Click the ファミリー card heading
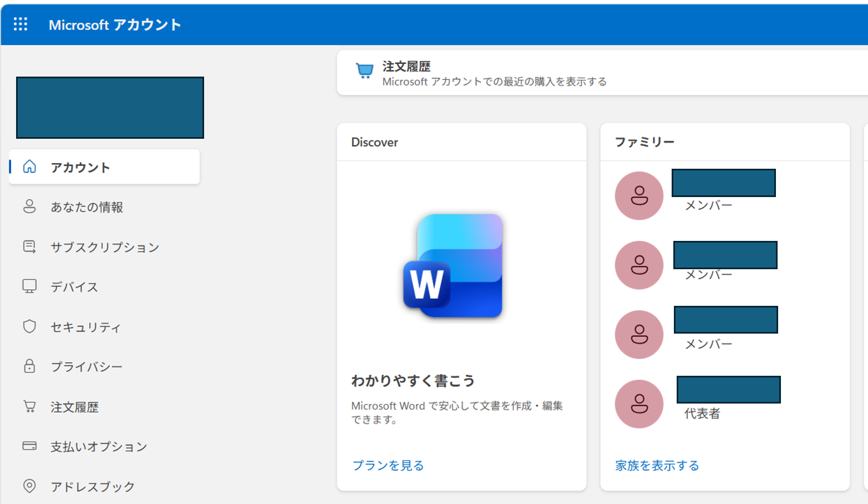 click(644, 142)
